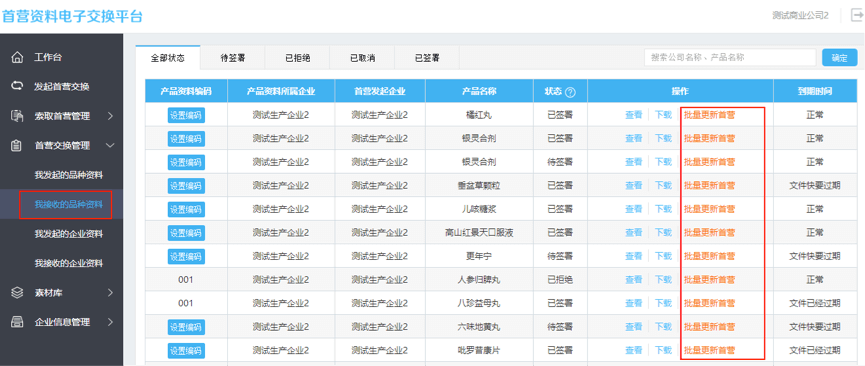This screenshot has width=865, height=366.
Task: Click the 已拒绝 status in 人参归脾丸 row
Action: 560,279
